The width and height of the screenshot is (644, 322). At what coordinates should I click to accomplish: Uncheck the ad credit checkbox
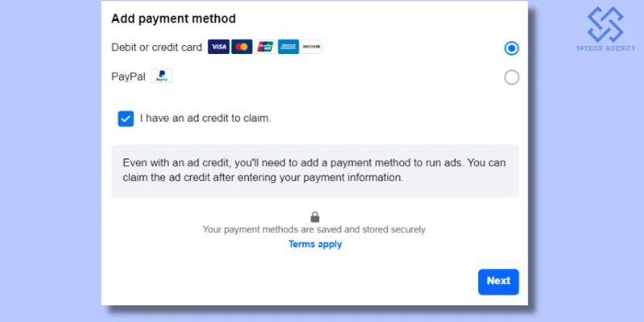point(126,118)
